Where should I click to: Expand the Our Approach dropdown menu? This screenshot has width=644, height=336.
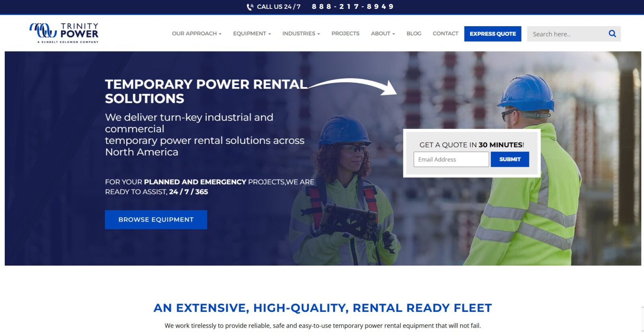point(196,34)
